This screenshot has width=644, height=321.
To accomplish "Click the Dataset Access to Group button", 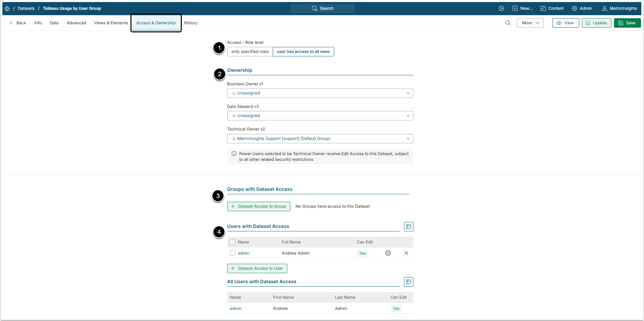I will (x=259, y=206).
